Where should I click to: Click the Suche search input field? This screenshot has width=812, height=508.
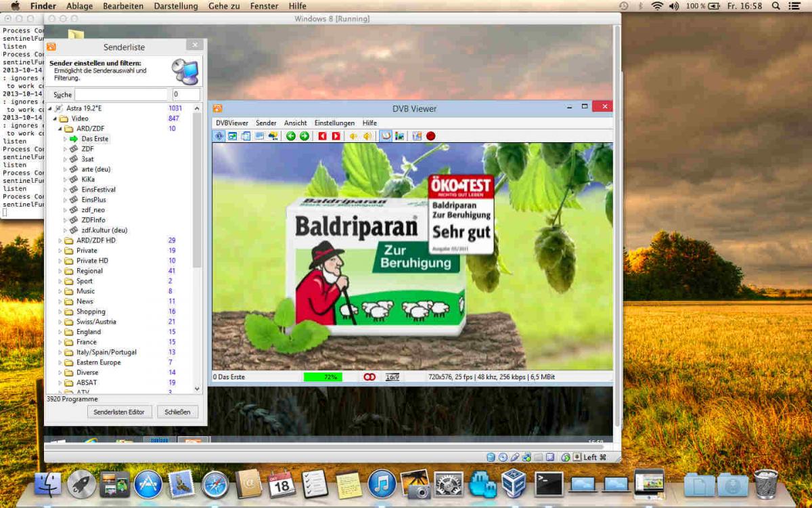coord(120,95)
